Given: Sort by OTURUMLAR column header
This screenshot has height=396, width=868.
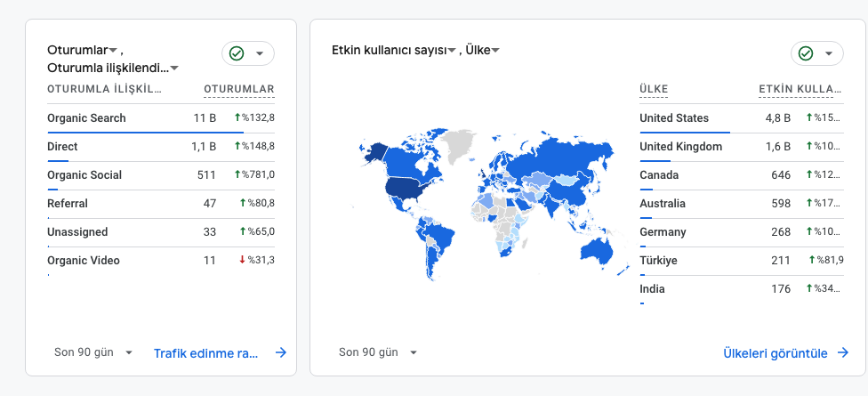Looking at the screenshot, I should pos(238,89).
